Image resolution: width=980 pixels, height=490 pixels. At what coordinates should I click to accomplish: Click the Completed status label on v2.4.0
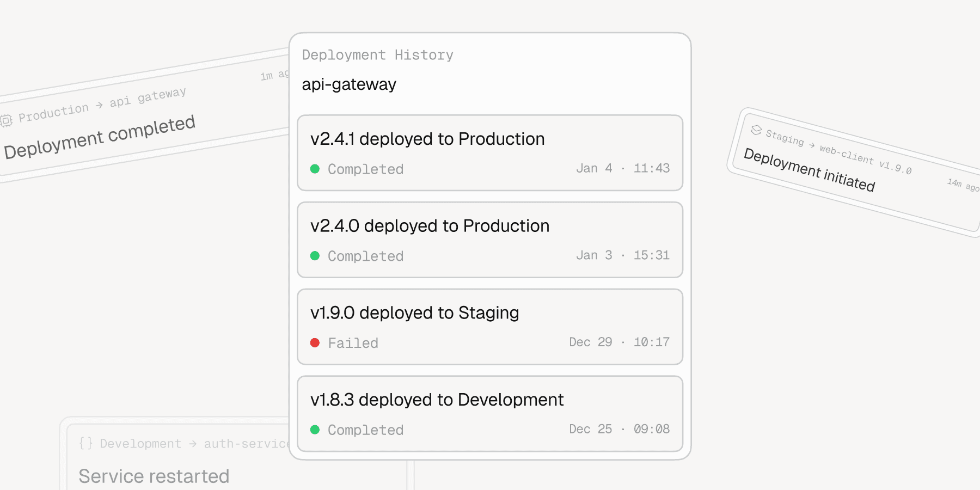(x=365, y=256)
